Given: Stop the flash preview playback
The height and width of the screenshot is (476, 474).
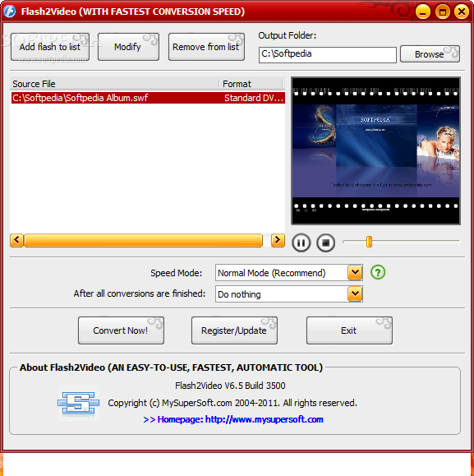Looking at the screenshot, I should (325, 243).
